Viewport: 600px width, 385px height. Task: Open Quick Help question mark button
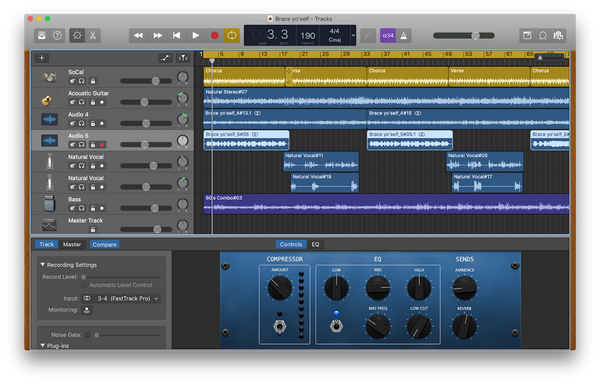[57, 36]
